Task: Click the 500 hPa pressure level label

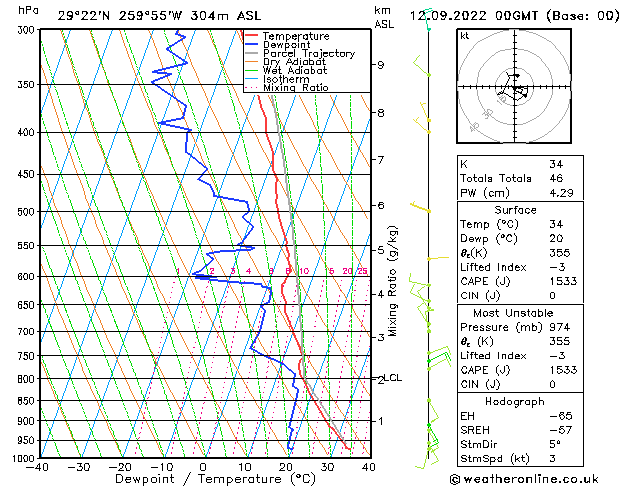Action: (x=27, y=212)
